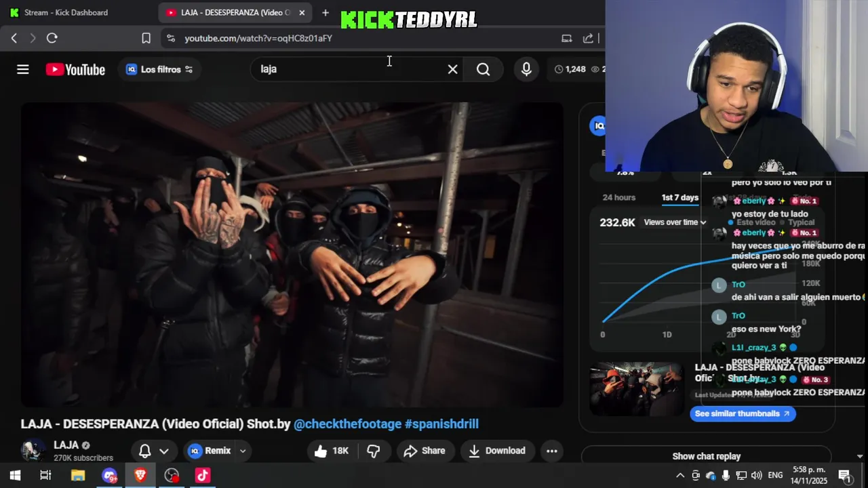Screen dimensions: 868x488
Task: Click the vidIQ video thumbnail preview
Action: click(636, 389)
